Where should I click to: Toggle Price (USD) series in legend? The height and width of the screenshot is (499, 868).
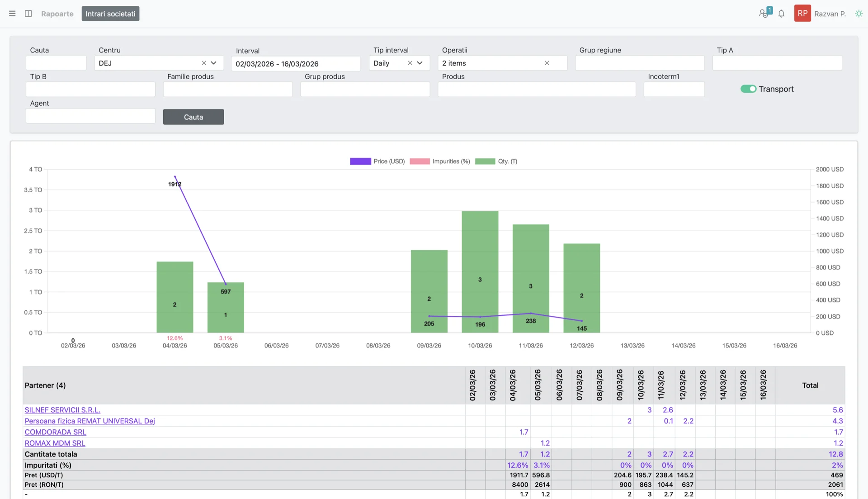(377, 162)
